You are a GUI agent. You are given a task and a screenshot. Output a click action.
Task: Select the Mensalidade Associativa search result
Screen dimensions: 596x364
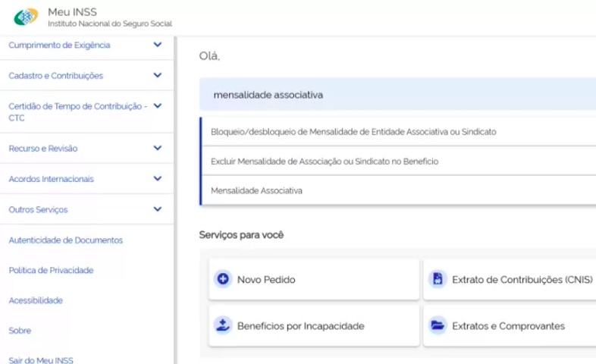click(x=256, y=190)
